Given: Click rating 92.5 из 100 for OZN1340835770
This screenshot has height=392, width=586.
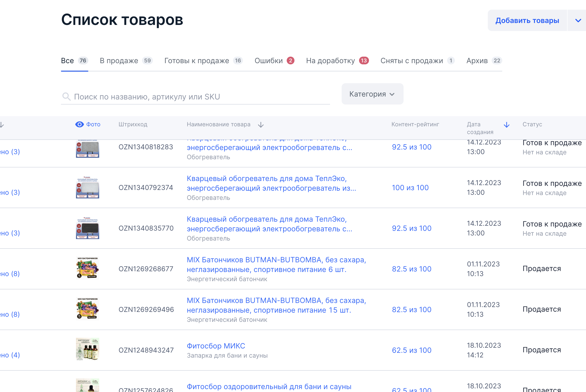Looking at the screenshot, I should pyautogui.click(x=412, y=228).
